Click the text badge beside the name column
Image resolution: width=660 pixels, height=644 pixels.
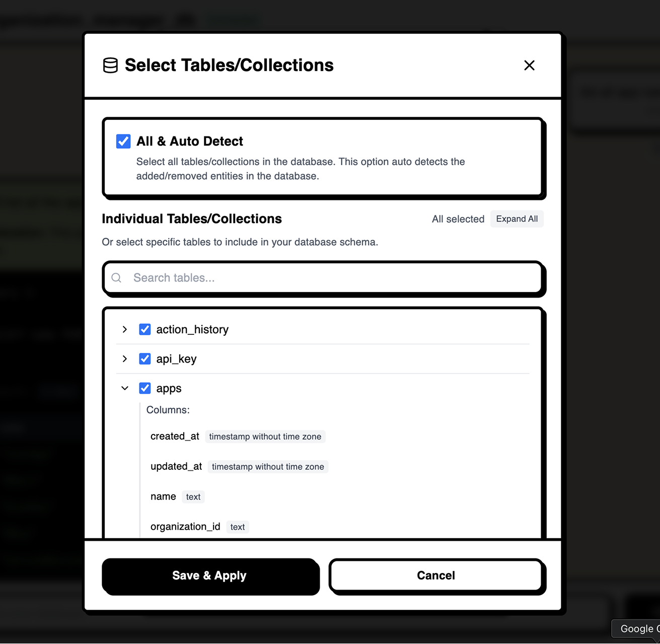[x=193, y=496]
